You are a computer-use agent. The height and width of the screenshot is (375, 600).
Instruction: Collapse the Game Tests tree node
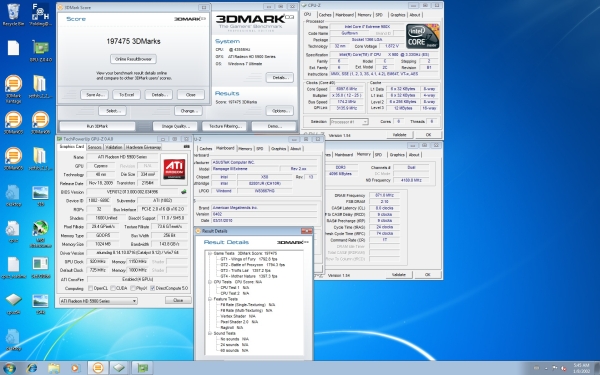[209, 253]
